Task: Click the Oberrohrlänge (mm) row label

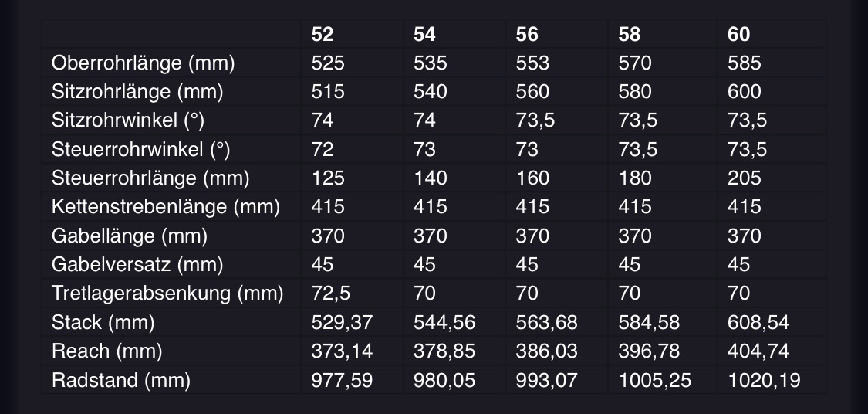Action: (143, 63)
